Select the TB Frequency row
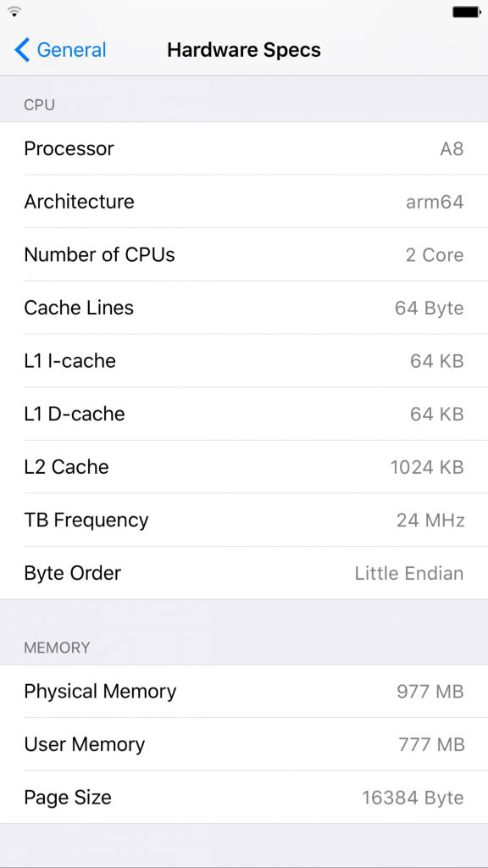This screenshot has width=488, height=868. click(244, 520)
